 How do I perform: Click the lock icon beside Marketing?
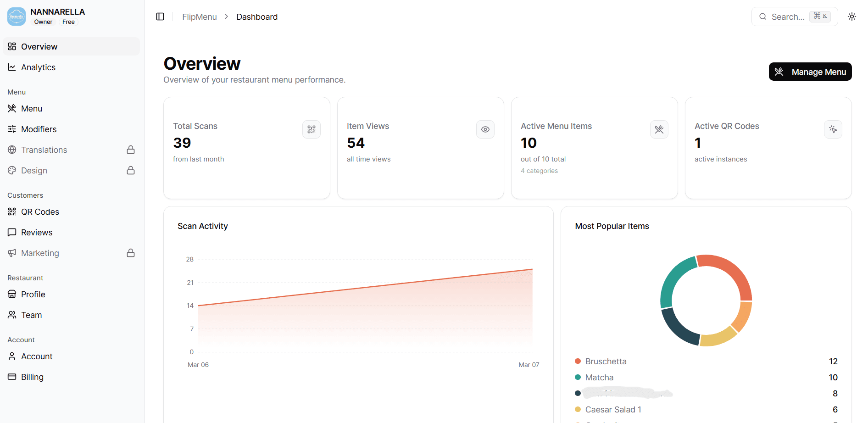coord(131,253)
